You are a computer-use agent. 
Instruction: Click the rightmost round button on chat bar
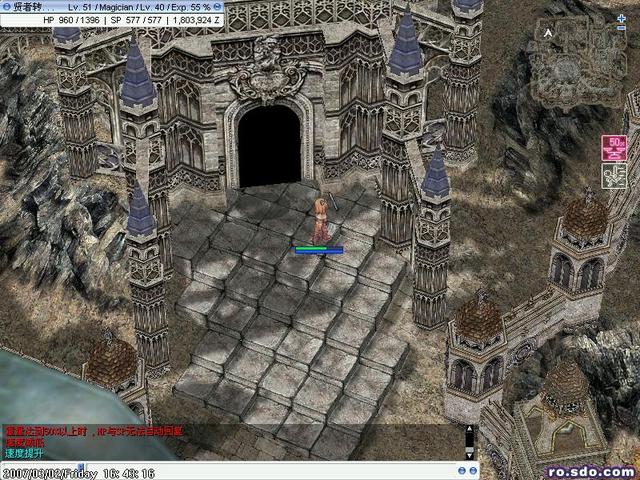pos(474,469)
